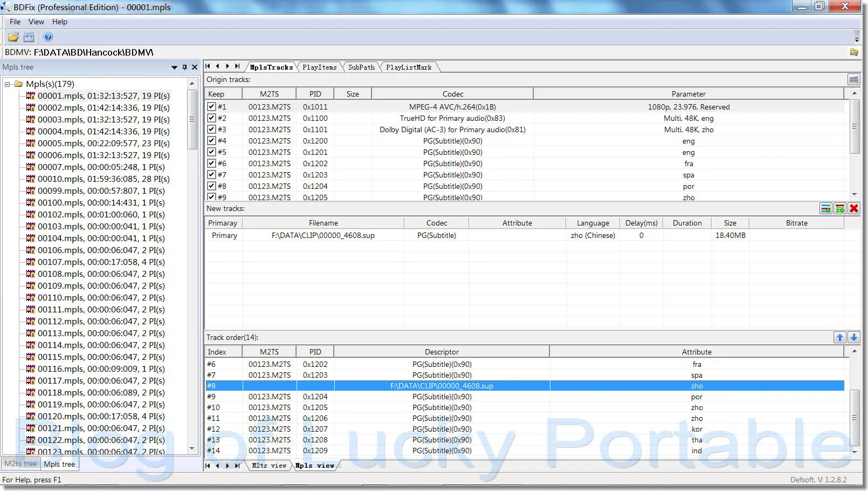This screenshot has height=491, width=868.
Task: Close the Mpls tree panel
Action: tap(195, 67)
